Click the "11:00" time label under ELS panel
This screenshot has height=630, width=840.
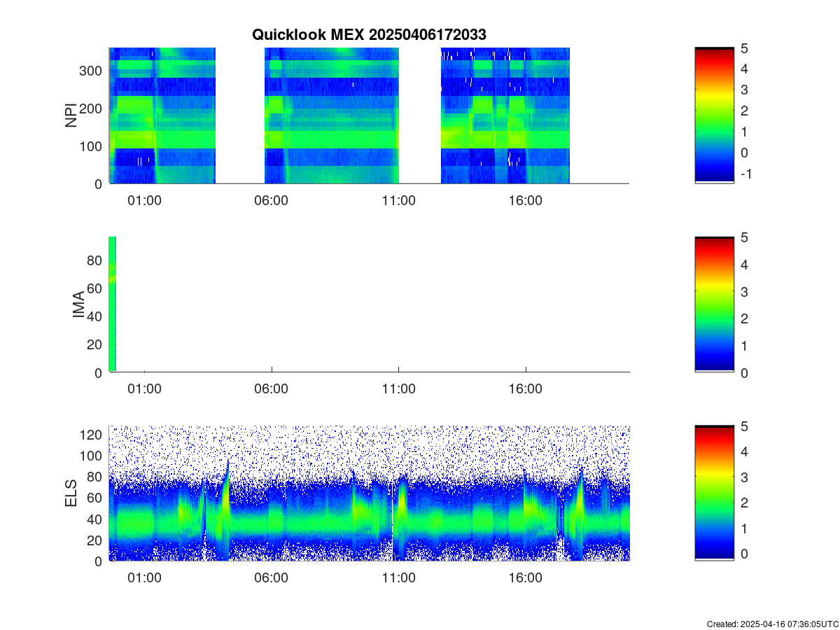pyautogui.click(x=399, y=577)
